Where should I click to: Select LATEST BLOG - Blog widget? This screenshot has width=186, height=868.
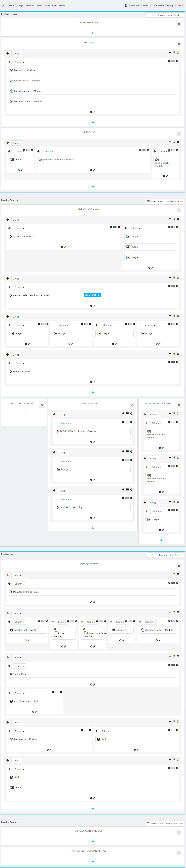pos(93,507)
